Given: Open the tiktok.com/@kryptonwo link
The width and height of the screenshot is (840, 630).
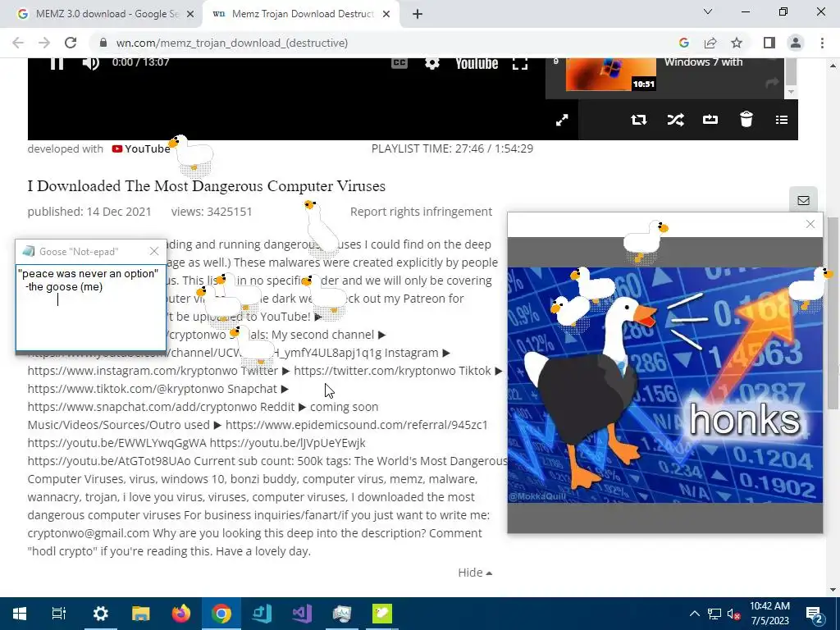Looking at the screenshot, I should point(126,389).
